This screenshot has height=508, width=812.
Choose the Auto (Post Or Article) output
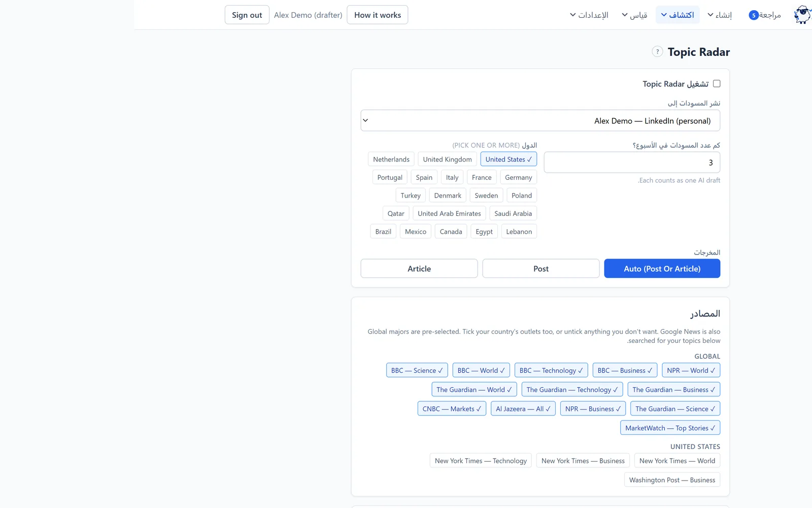coord(662,269)
